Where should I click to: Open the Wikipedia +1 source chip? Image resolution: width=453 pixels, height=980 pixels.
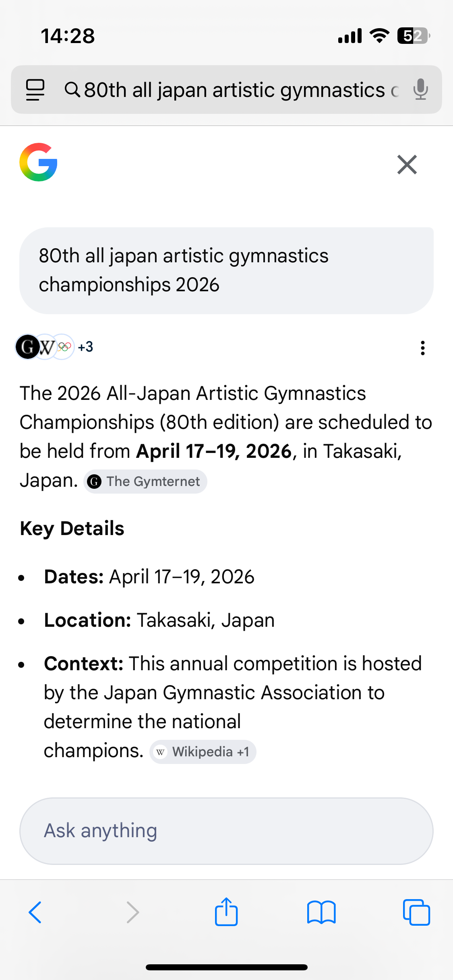tap(203, 752)
